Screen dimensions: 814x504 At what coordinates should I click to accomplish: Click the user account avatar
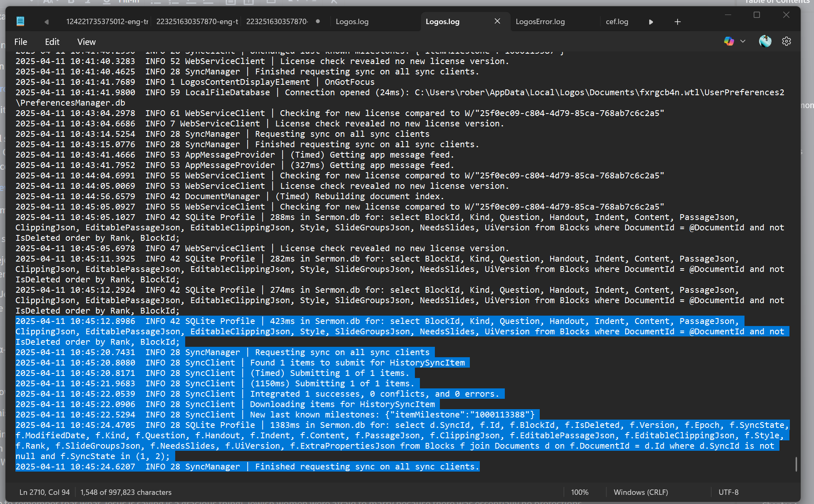point(765,41)
